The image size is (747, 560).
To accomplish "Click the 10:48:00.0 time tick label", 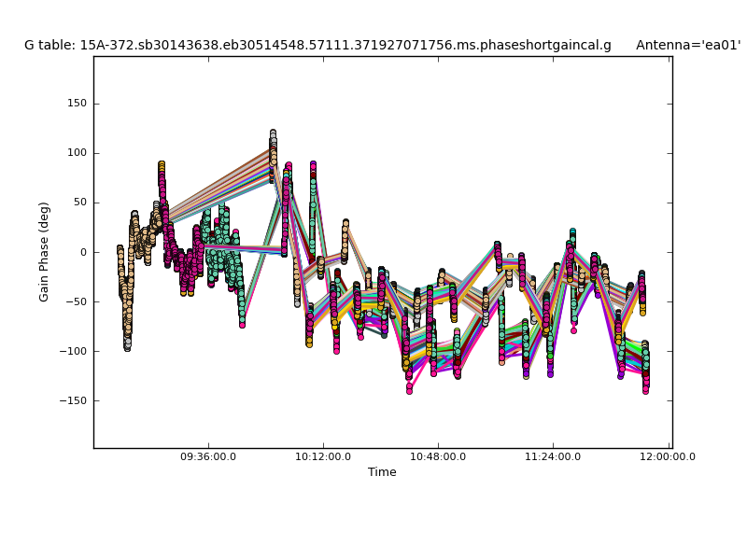I will pyautogui.click(x=438, y=456).
